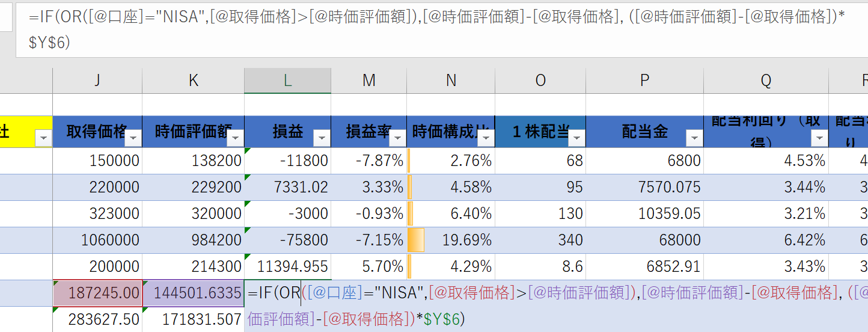Select cell with 取得価格 220000

pyautogui.click(x=97, y=187)
